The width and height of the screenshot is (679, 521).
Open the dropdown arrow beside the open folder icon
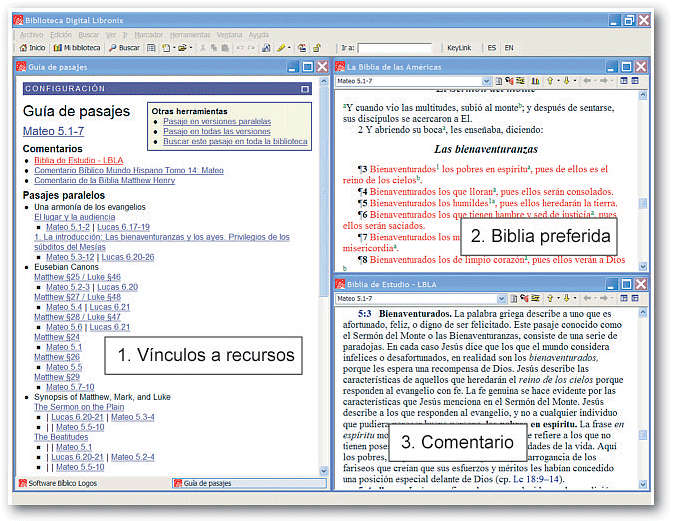point(191,48)
